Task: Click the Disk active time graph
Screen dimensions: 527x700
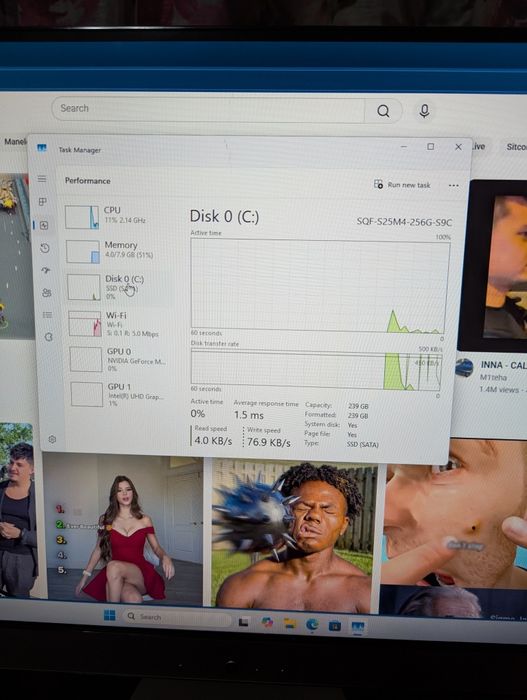Action: (318, 286)
